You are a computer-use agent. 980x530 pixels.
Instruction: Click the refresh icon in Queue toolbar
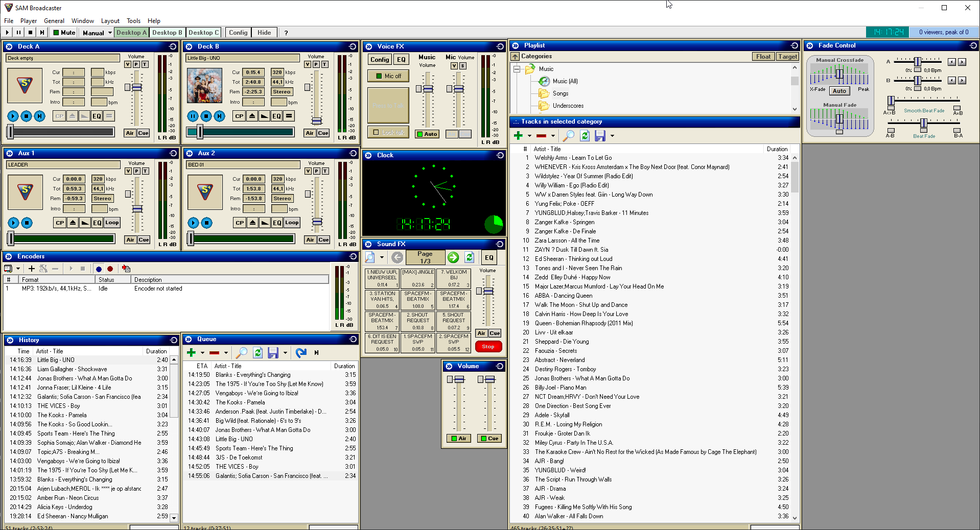coord(258,352)
